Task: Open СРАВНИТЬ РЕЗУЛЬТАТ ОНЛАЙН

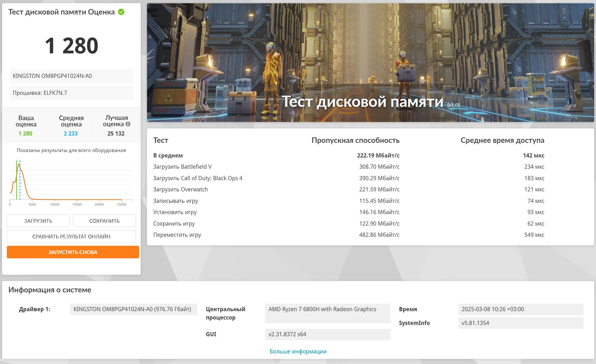Action: point(71,236)
